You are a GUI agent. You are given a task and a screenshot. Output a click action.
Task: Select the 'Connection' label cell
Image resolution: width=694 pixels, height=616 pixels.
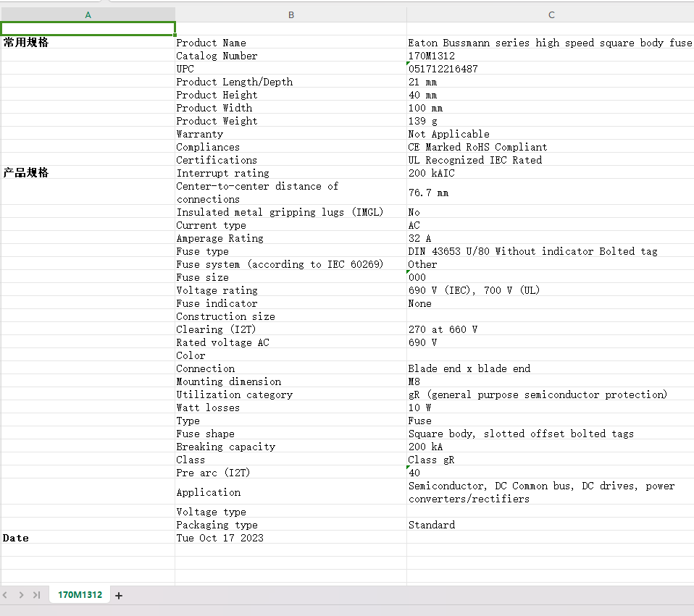[290, 368]
